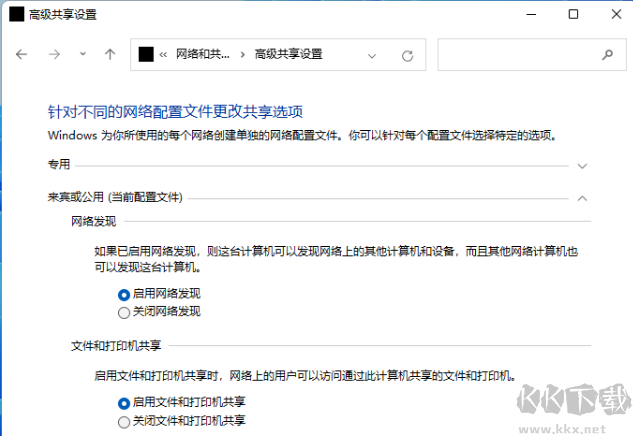The height and width of the screenshot is (436, 633).
Task: Click the 文件和打印机共享 heading
Action: (116, 346)
